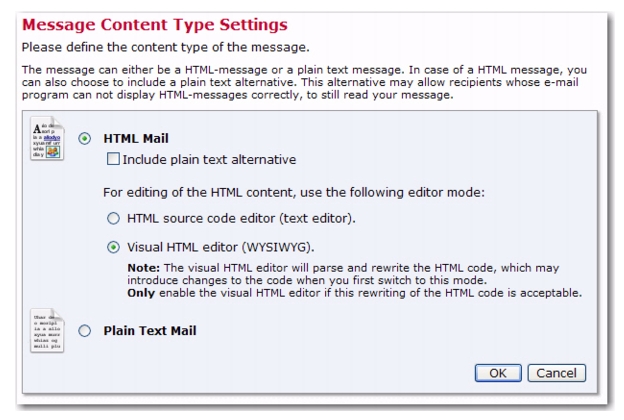The height and width of the screenshot is (420, 624).
Task: Enable Include plain text alternative checkbox
Action: (x=113, y=159)
